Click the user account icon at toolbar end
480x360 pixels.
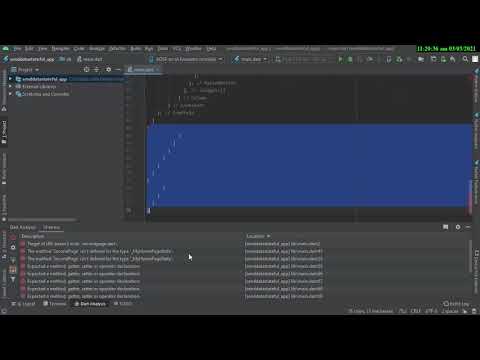tap(475, 59)
